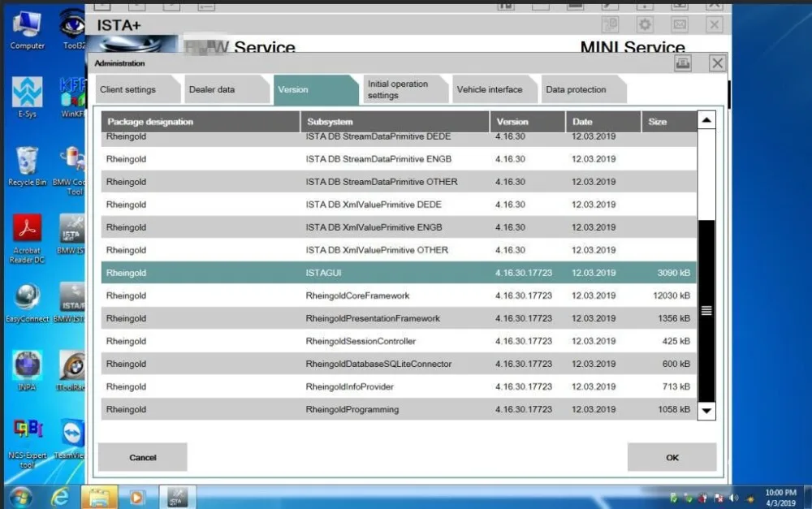812x509 pixels.
Task: Click the Version column header
Action: click(528, 122)
